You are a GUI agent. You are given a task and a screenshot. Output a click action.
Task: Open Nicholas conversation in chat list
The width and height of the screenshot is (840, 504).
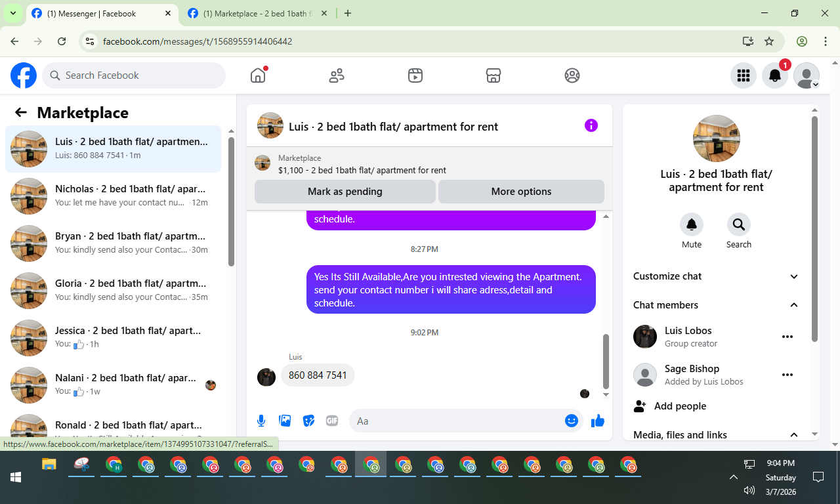click(x=113, y=196)
